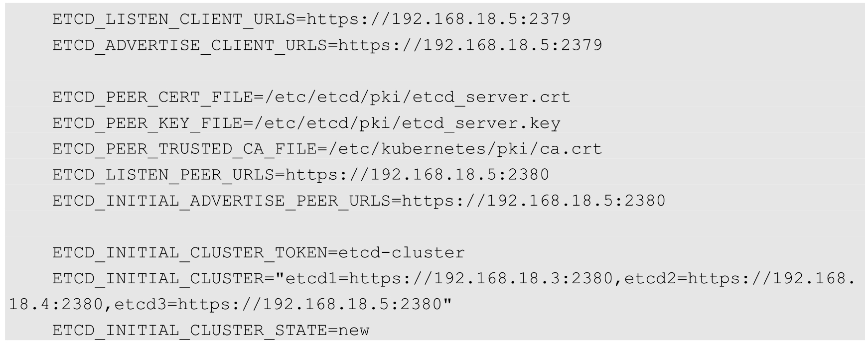Click the etcd-cluster token value
This screenshot has height=345, width=868.
click(402, 252)
